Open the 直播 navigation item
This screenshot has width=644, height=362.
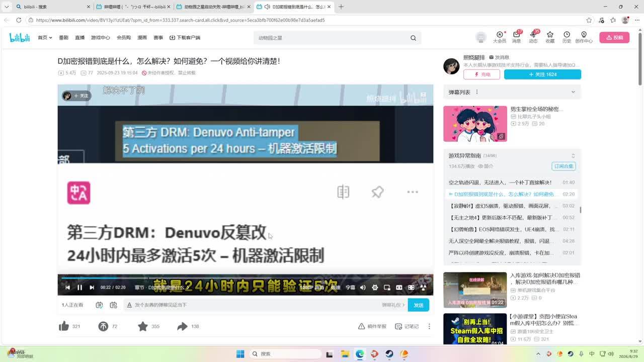tap(79, 38)
